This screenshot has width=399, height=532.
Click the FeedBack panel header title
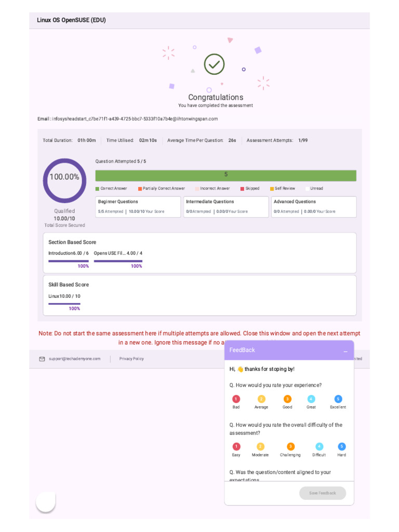[x=242, y=350]
